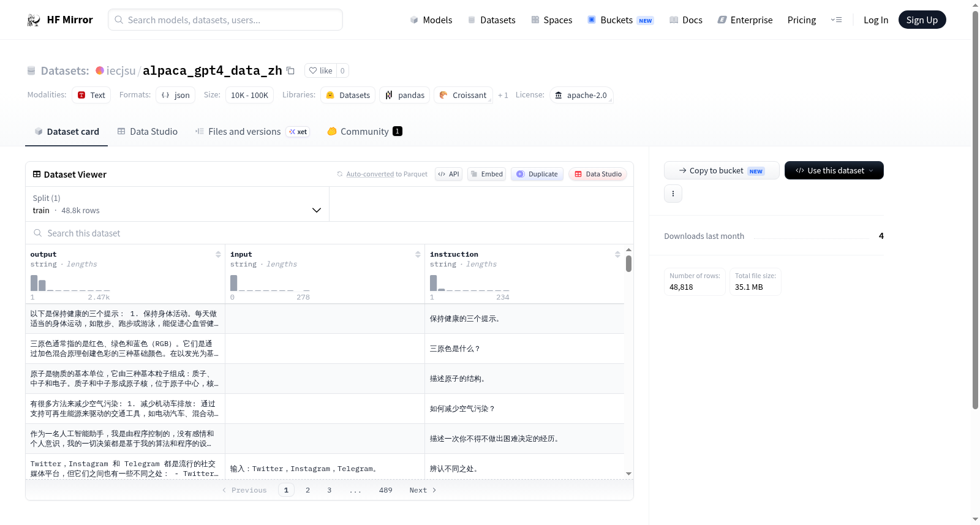Select the 10K - 100K size tag
Image resolution: width=980 pixels, height=525 pixels.
[249, 95]
